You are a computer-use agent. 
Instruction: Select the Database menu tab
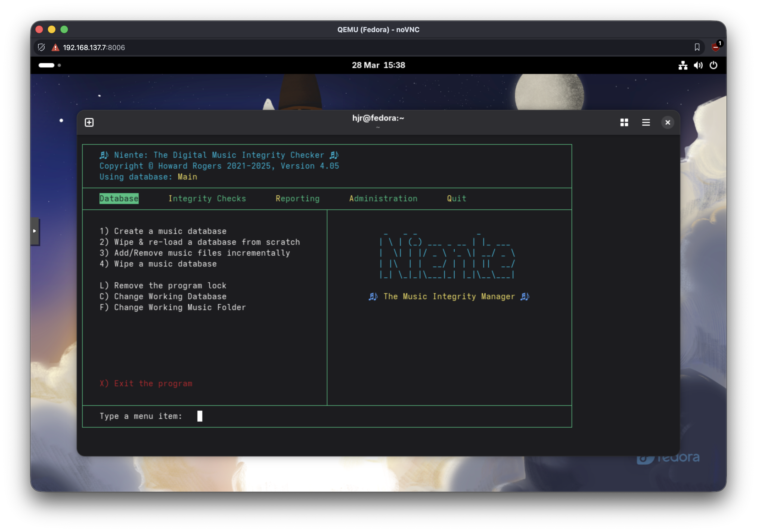[119, 199]
